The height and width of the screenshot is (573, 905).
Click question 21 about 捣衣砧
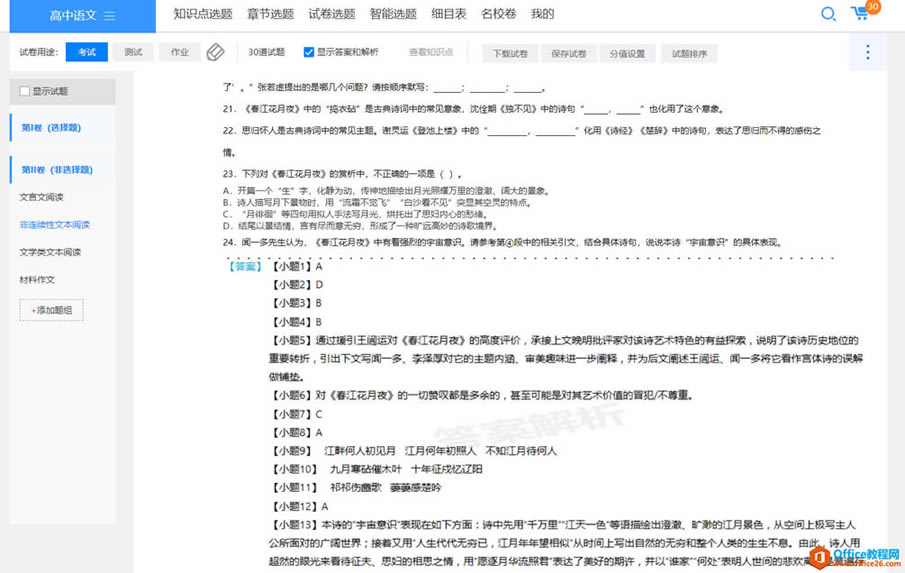click(473, 108)
